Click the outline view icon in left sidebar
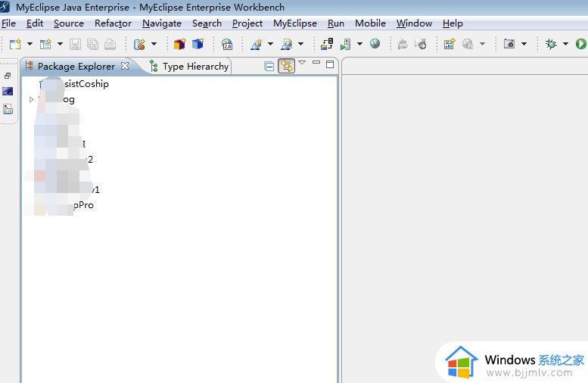Viewport: 588px width, 383px height. (8, 109)
